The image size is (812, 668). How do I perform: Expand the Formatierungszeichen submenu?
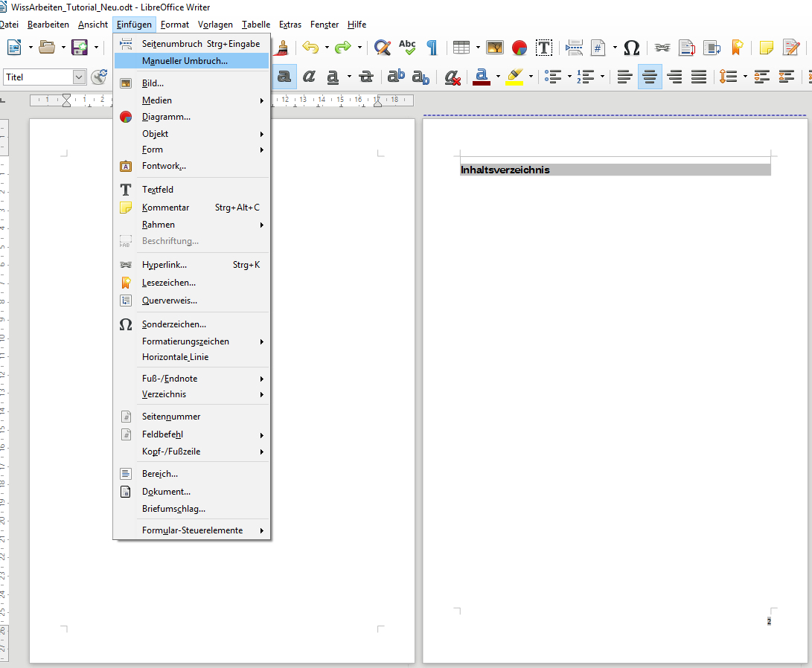click(191, 341)
